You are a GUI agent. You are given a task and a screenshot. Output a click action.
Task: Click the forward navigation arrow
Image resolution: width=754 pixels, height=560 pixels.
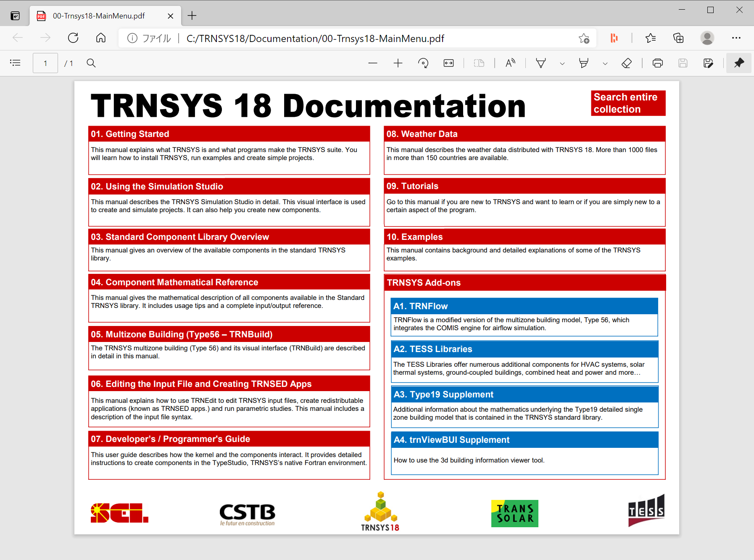[45, 38]
